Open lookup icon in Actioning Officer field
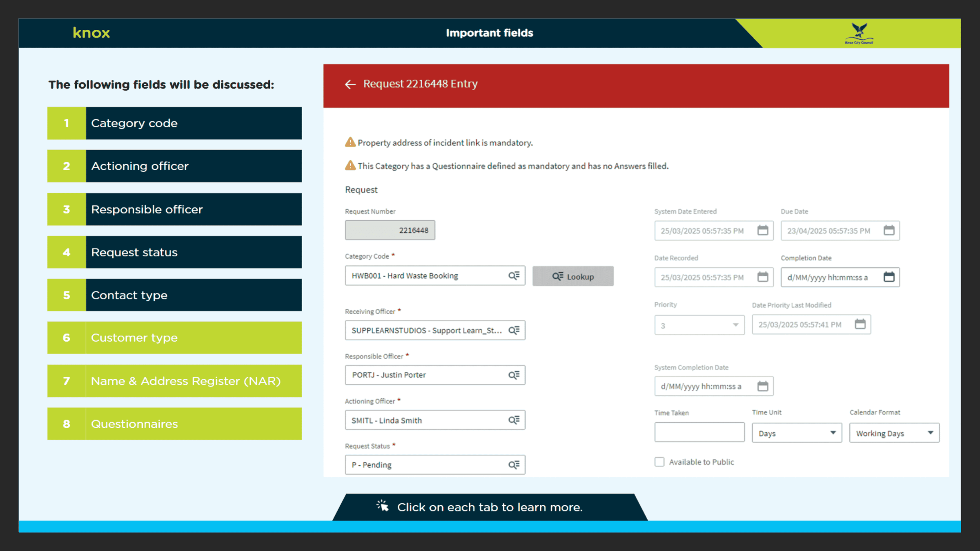 click(x=514, y=420)
